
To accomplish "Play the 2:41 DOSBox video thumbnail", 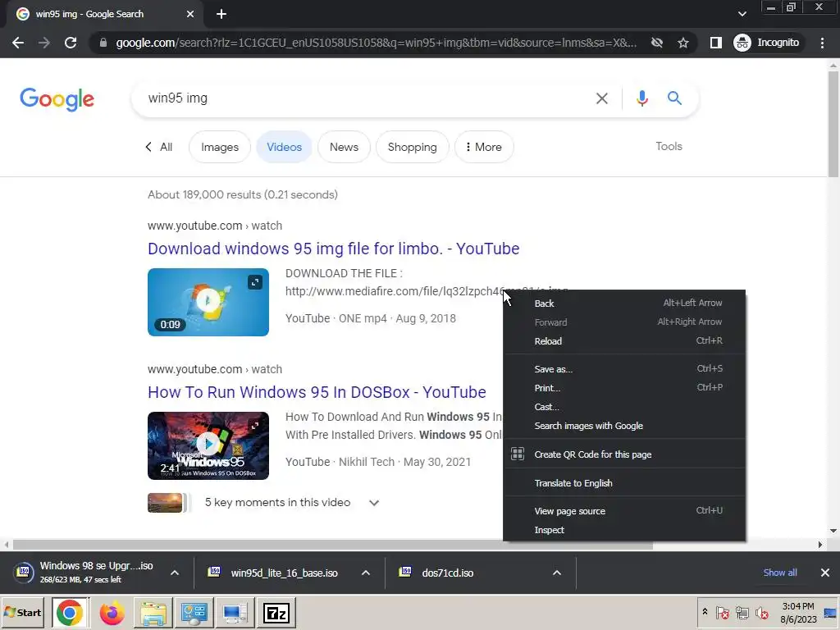I will pos(208,445).
